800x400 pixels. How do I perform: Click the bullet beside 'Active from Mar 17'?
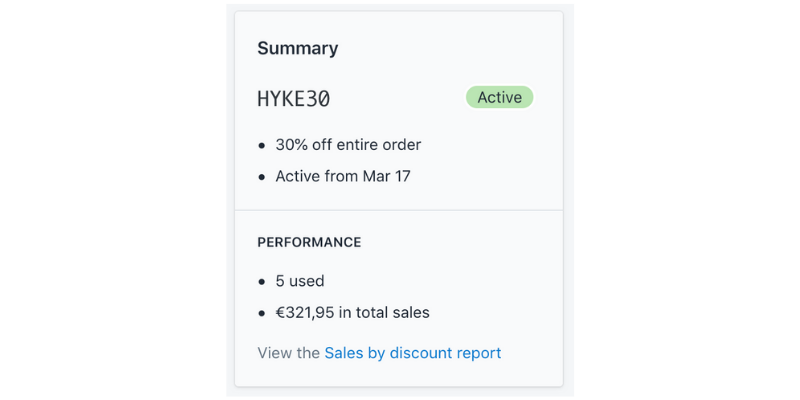pyautogui.click(x=262, y=178)
